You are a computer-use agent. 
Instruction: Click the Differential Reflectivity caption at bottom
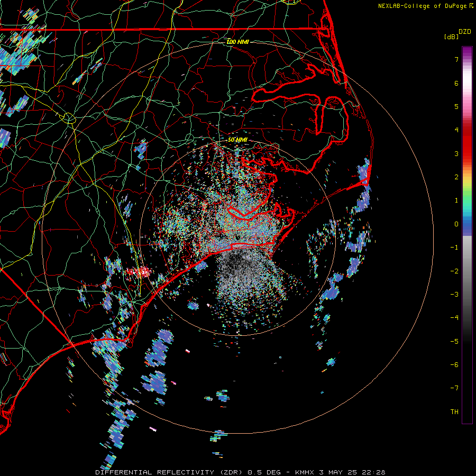tap(240, 472)
